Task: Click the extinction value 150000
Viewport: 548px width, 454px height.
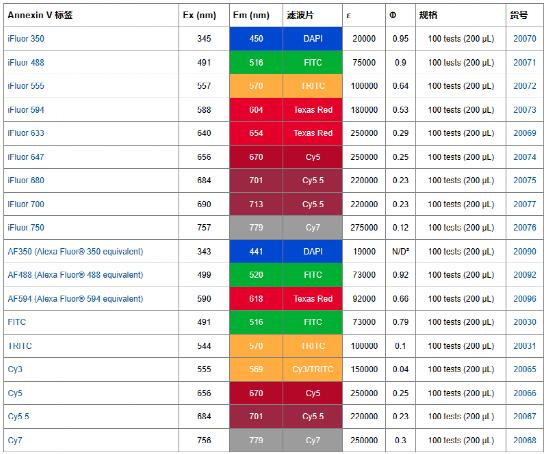Action: pyautogui.click(x=364, y=369)
